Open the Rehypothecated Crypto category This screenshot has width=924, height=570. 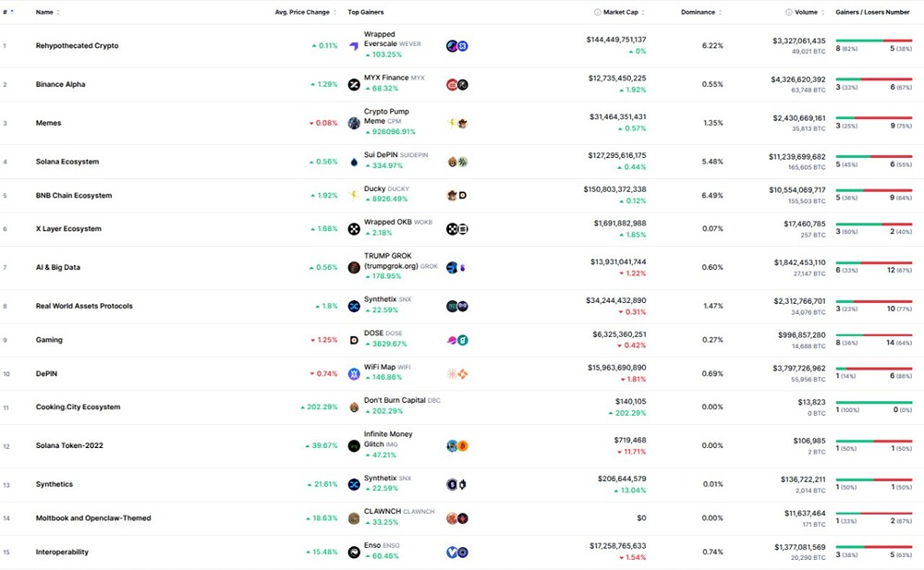coord(77,46)
